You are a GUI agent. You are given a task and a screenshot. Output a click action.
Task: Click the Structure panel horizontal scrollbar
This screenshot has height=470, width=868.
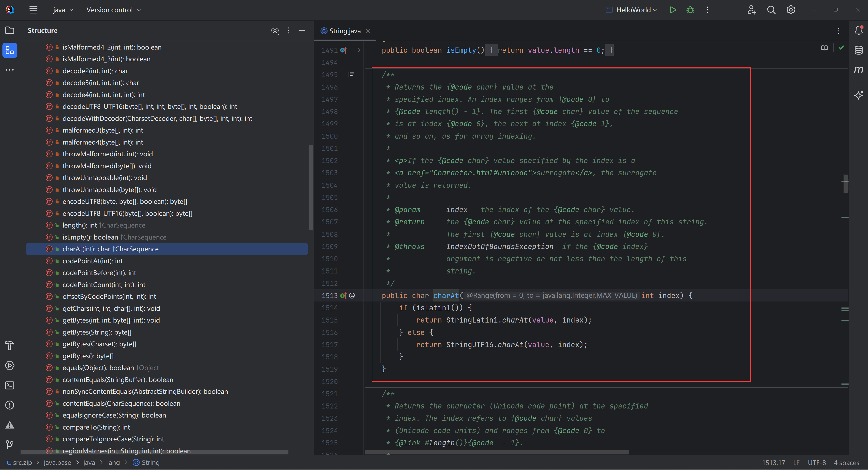[x=154, y=452]
